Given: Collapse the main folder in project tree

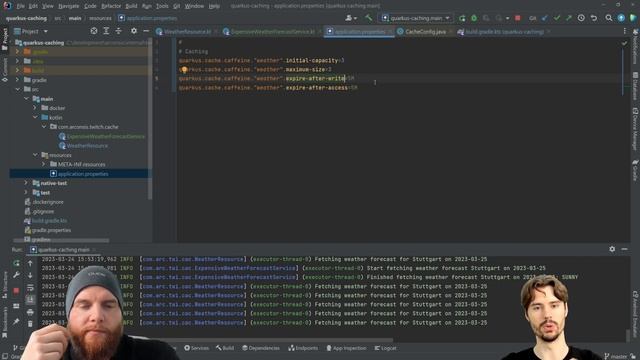Looking at the screenshot, I should point(27,99).
